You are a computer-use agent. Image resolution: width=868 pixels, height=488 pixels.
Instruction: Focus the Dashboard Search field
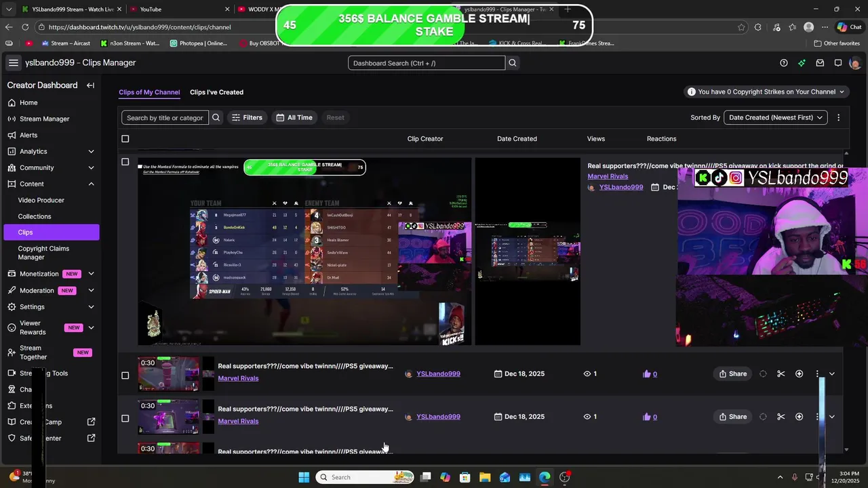pyautogui.click(x=427, y=63)
